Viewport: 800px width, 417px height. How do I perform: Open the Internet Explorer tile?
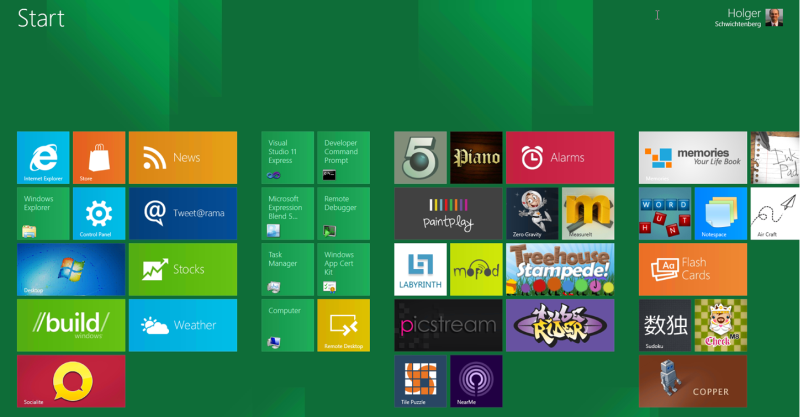point(43,157)
